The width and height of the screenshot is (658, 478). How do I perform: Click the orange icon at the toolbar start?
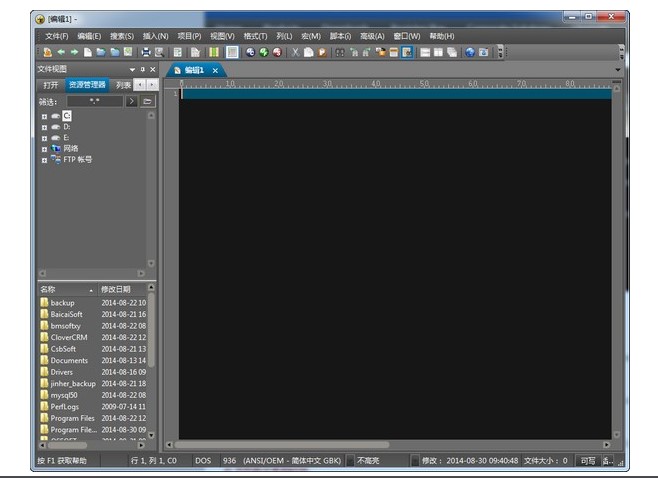click(47, 52)
